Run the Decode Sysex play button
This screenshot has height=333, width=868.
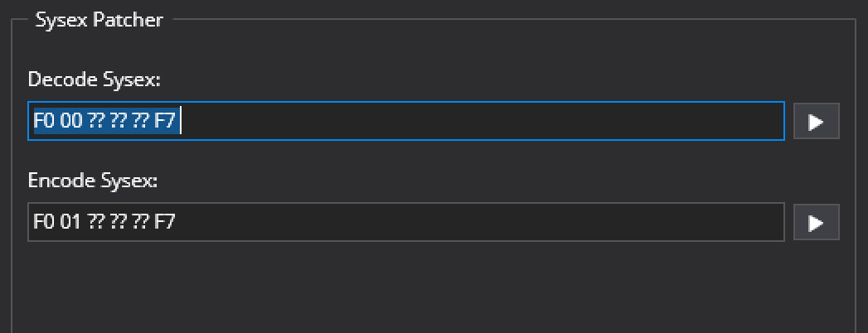click(x=817, y=121)
